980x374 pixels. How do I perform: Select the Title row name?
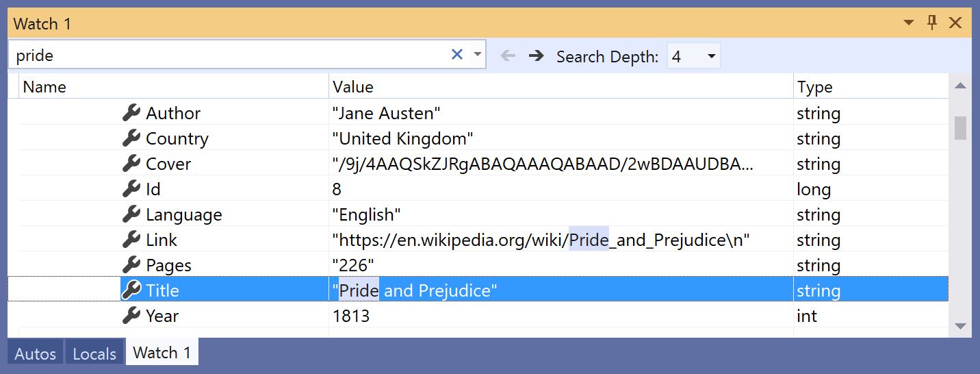click(x=162, y=290)
